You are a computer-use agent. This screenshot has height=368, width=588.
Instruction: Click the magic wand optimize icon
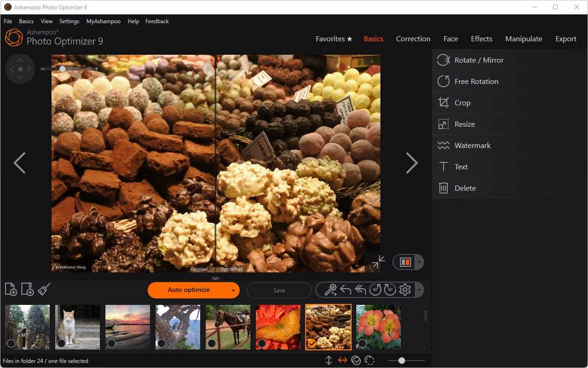point(331,290)
